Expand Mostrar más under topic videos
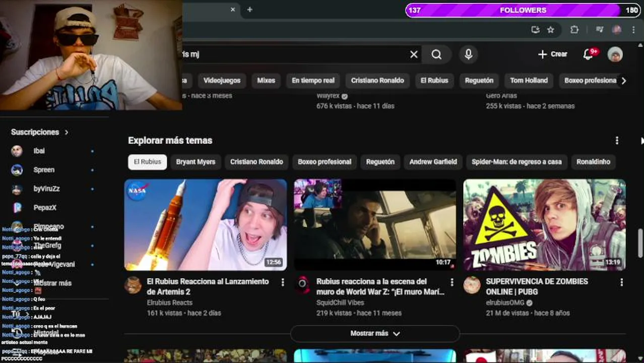Viewport: 644px width, 363px height. [x=375, y=333]
